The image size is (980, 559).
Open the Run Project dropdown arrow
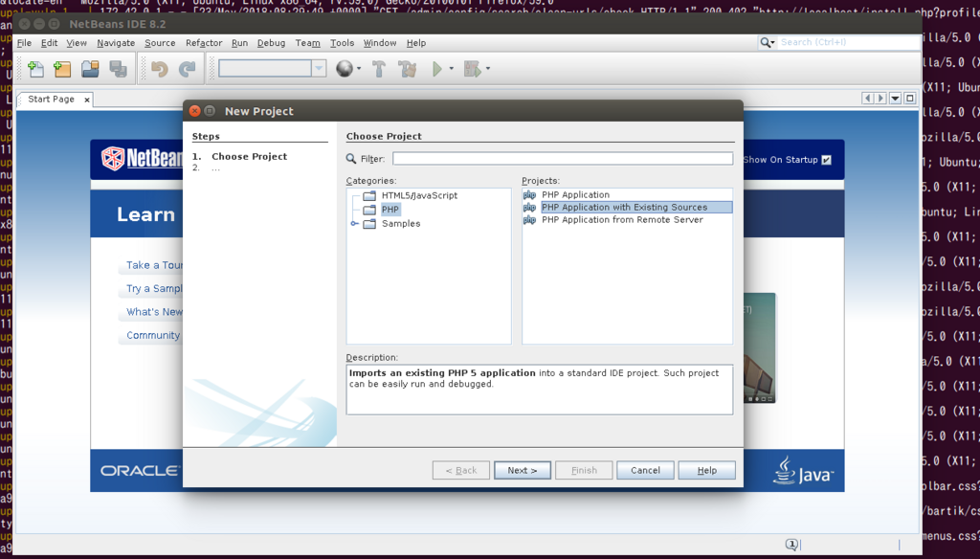point(452,68)
